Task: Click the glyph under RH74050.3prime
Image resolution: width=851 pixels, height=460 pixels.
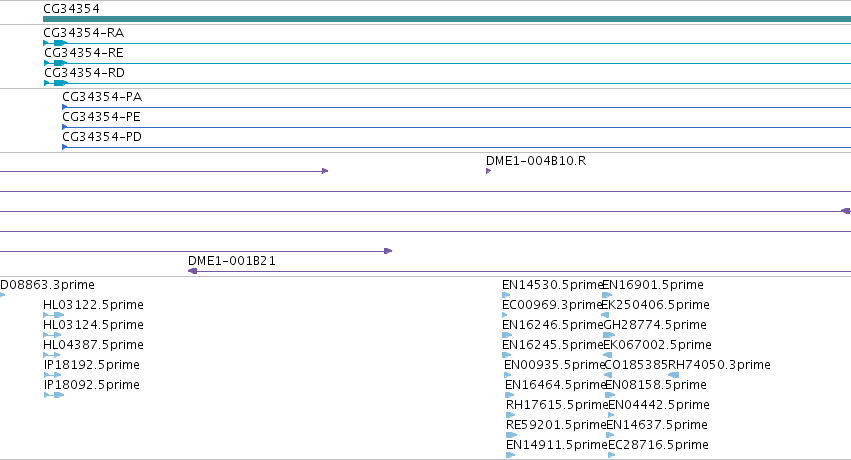Action: 673,375
